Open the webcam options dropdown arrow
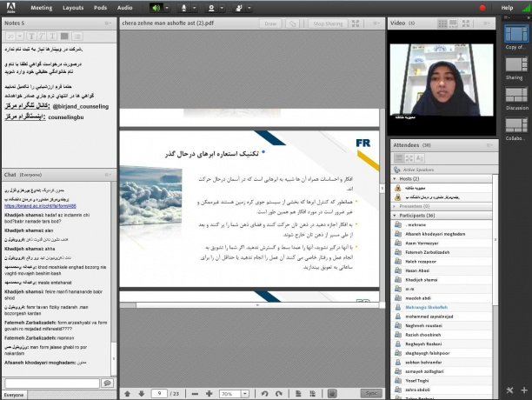The image size is (532, 400). [222, 8]
